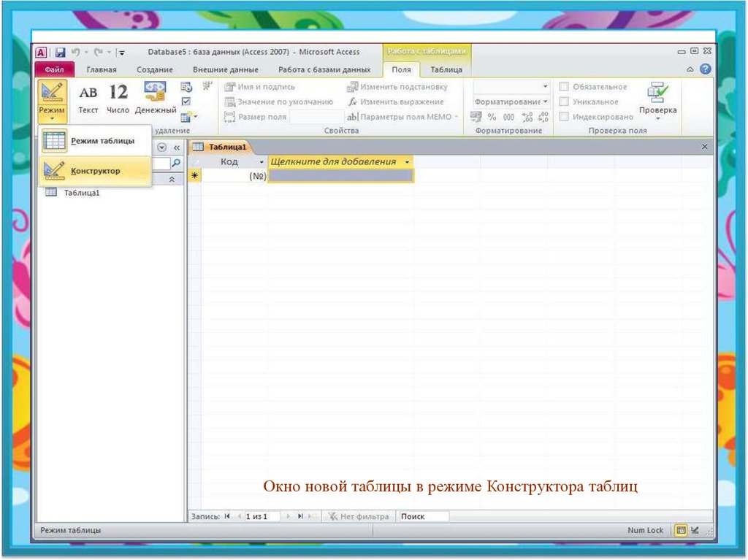The height and width of the screenshot is (560, 748).
Task: Toggle the Обязательное checkbox
Action: tap(563, 87)
